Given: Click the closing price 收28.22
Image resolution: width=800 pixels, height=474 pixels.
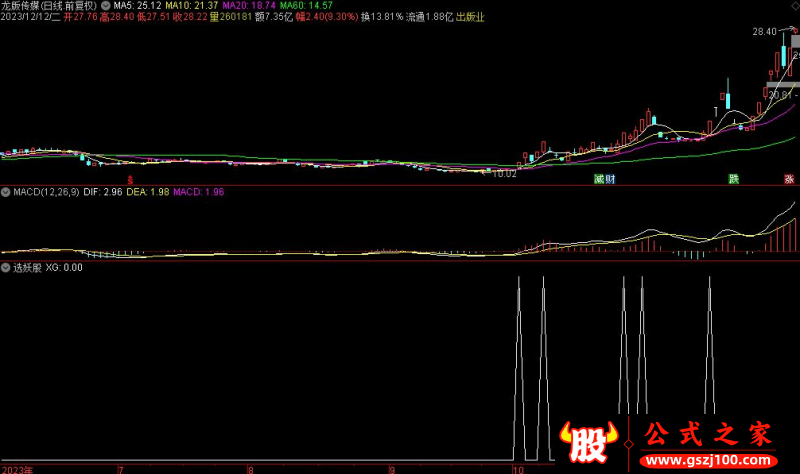Looking at the screenshot, I should click(190, 17).
